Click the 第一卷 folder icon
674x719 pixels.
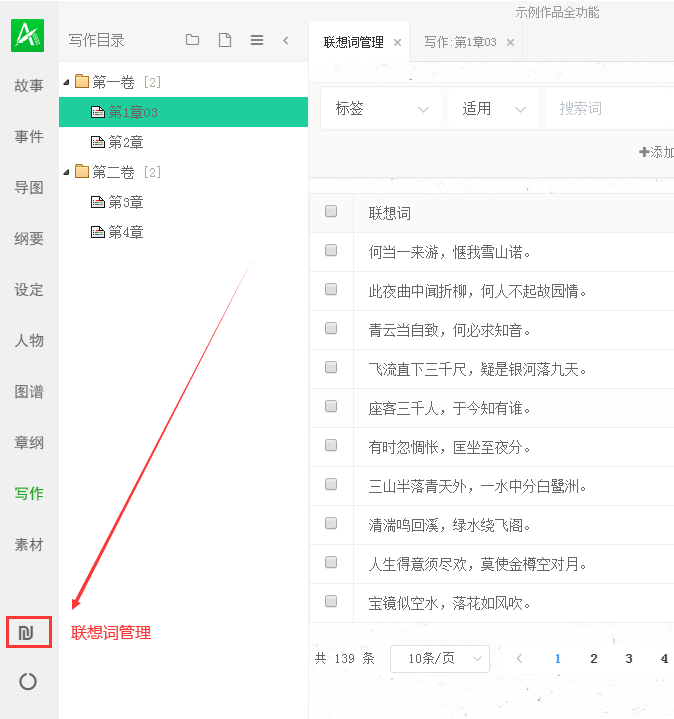(82, 82)
